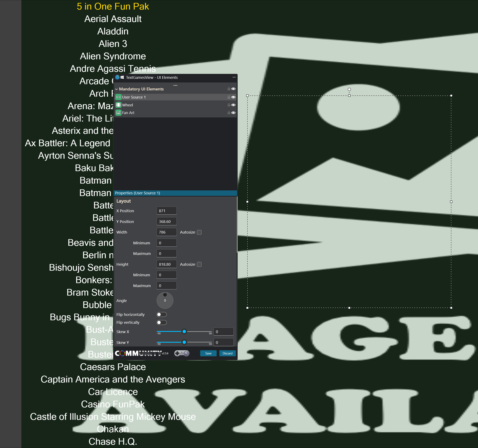This screenshot has width=478, height=448.
Task: Minimize the UI Elements panel
Action: 234,77
